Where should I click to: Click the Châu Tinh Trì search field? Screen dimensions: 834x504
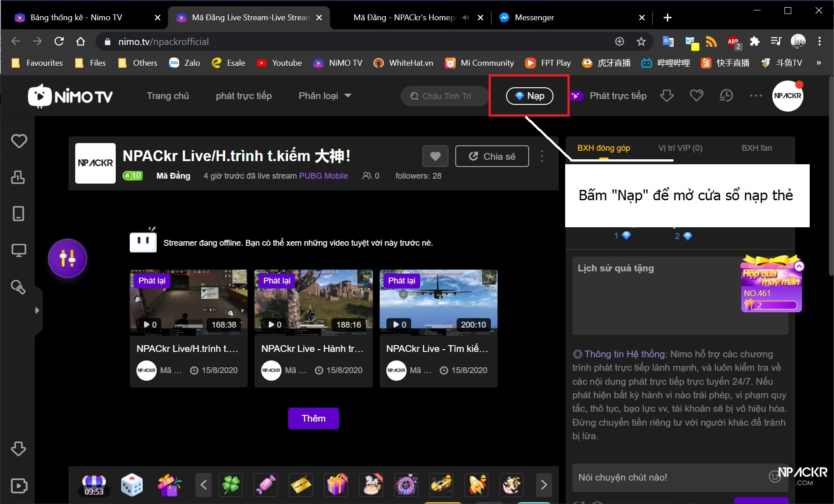[445, 96]
